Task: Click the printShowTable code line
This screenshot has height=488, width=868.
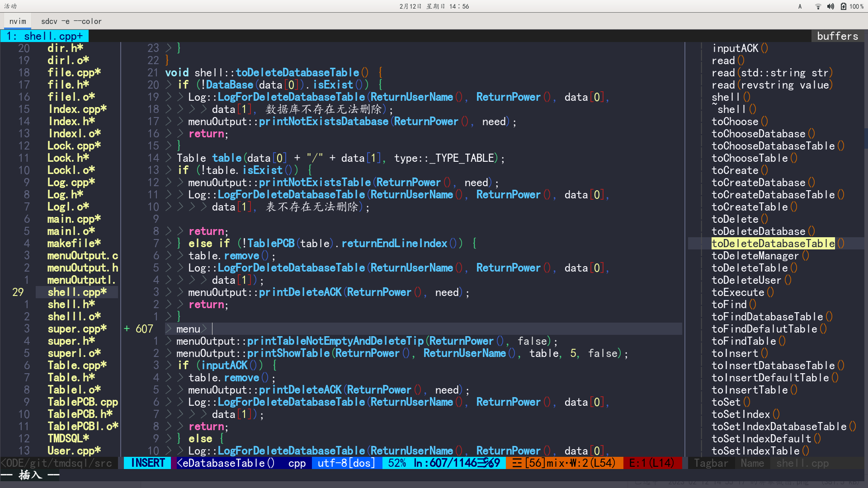Action: pos(402,353)
